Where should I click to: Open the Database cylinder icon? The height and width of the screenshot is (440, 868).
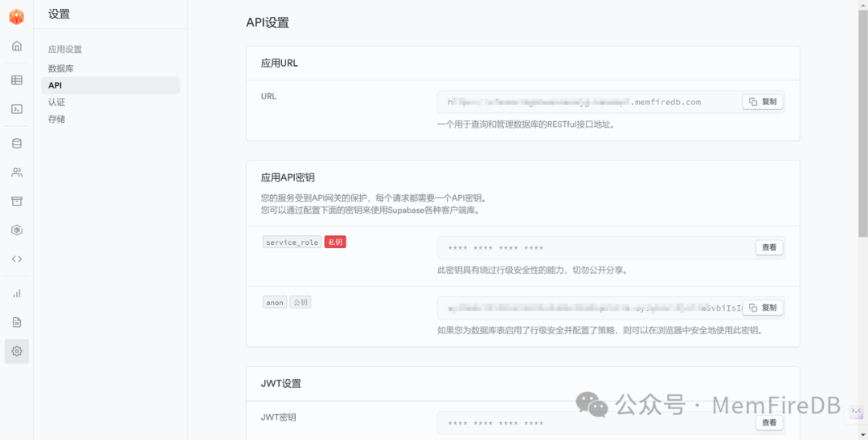[x=17, y=144]
